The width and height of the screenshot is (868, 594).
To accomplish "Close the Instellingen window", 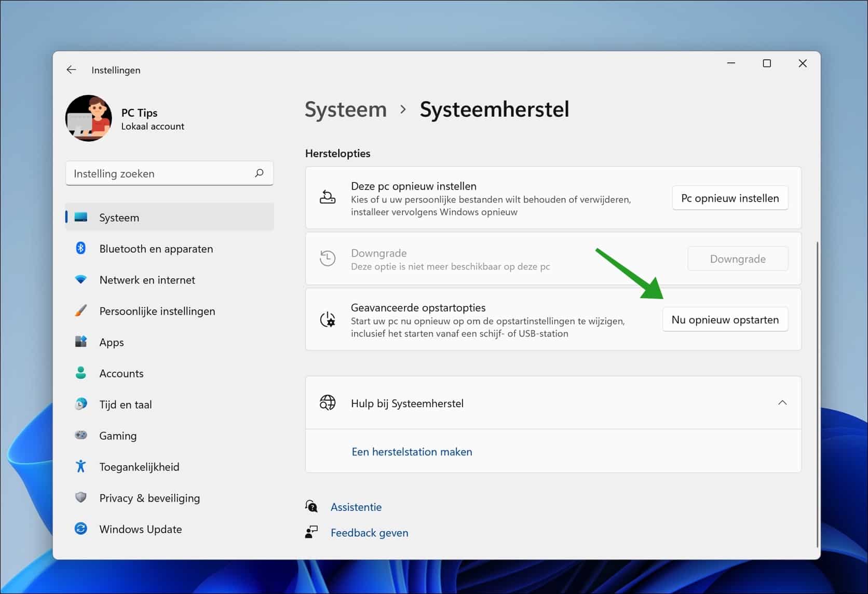I will click(803, 63).
